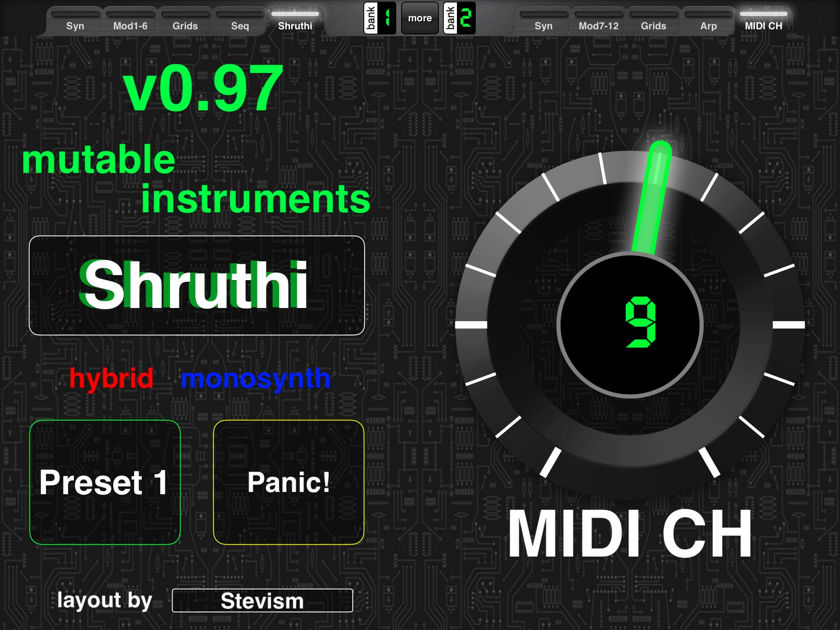Click the Stevism layout credit field

pos(262,600)
